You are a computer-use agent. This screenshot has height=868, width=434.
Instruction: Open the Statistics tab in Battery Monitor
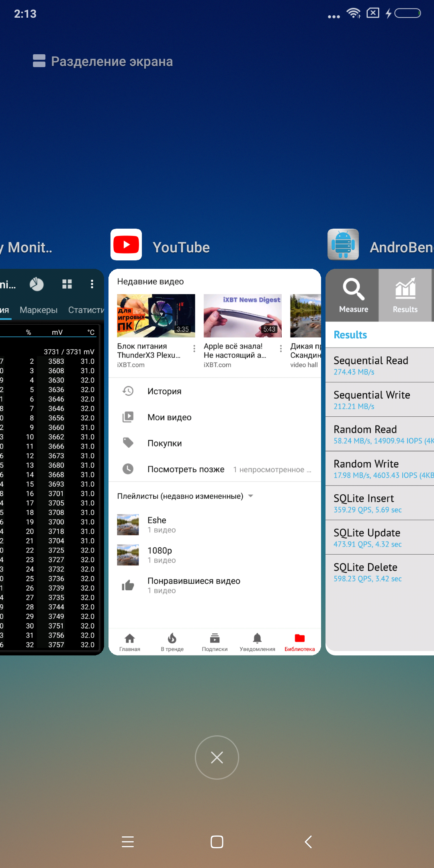tap(86, 310)
